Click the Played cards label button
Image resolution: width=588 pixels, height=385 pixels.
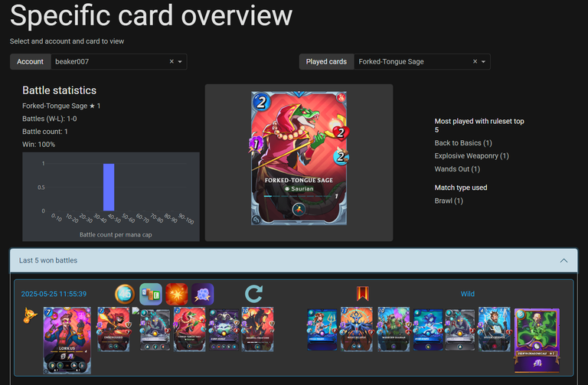[x=326, y=61]
